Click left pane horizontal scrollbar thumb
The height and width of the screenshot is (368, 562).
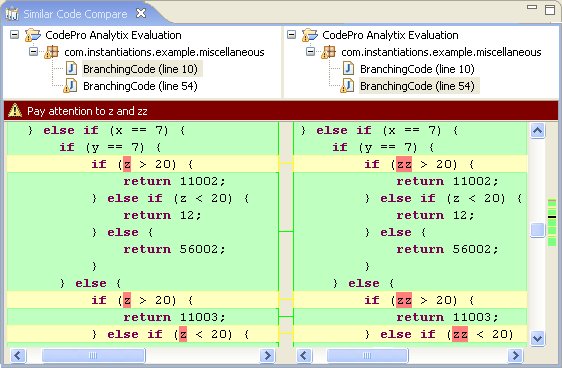(x=94, y=355)
